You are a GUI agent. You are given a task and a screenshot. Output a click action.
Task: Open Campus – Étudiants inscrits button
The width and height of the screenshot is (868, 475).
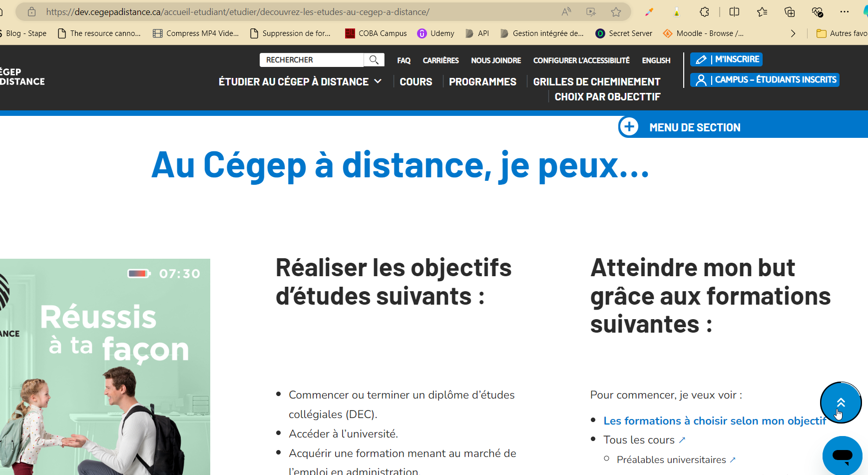[764, 80]
